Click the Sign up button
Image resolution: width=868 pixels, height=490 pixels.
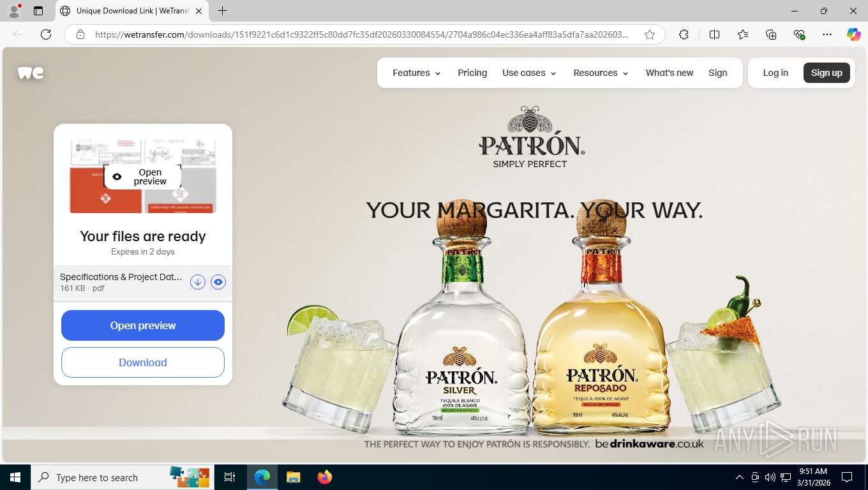[827, 73]
